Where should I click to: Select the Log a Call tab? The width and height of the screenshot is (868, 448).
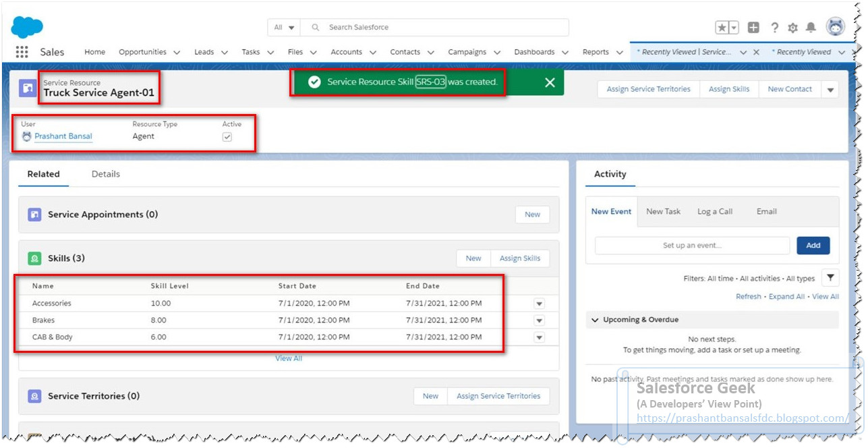[x=715, y=211]
